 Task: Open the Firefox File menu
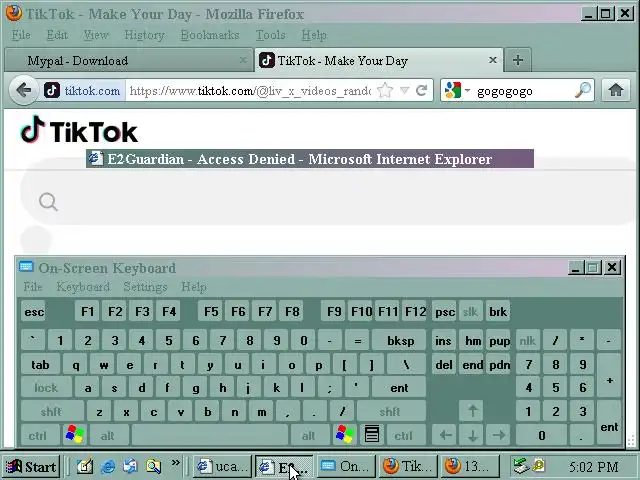21,35
